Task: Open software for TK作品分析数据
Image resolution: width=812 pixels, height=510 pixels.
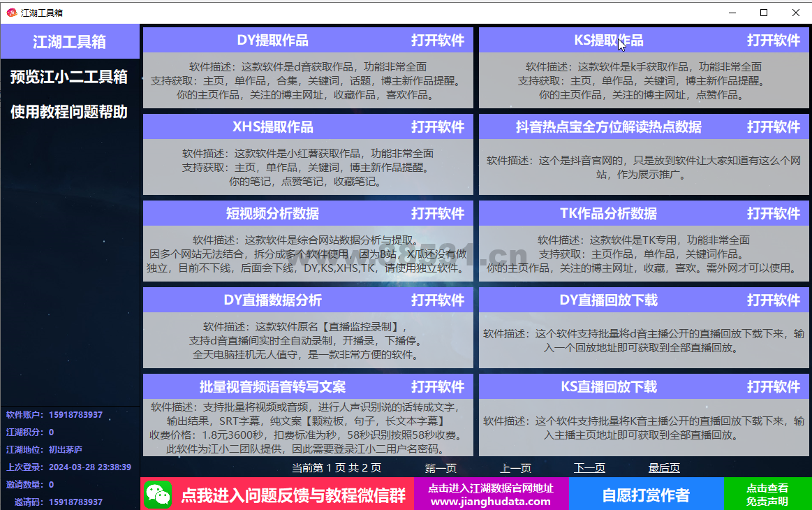Action: coord(773,214)
